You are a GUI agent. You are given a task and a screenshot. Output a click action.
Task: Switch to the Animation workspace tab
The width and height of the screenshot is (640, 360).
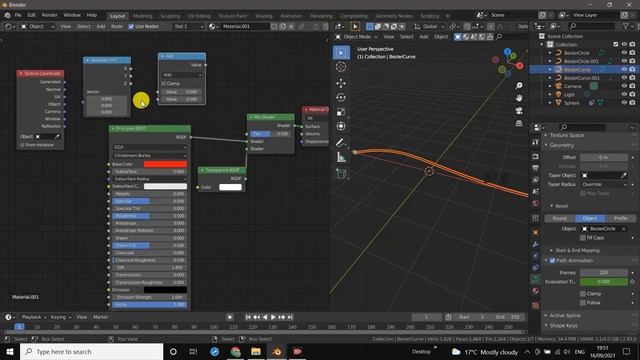point(291,16)
